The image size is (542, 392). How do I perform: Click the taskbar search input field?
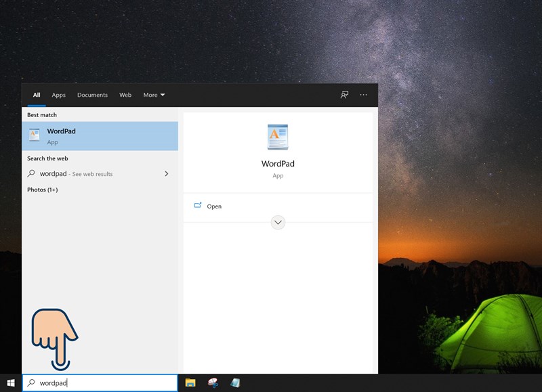[100, 383]
